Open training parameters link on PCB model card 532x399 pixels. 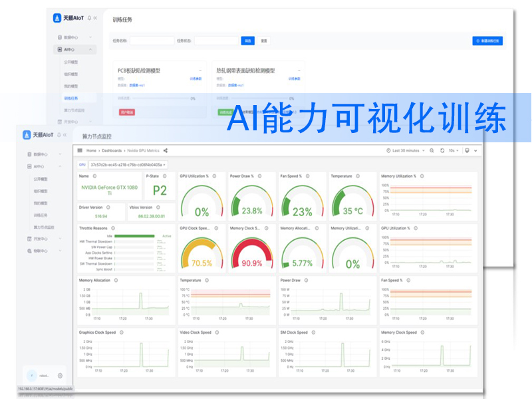point(196,78)
